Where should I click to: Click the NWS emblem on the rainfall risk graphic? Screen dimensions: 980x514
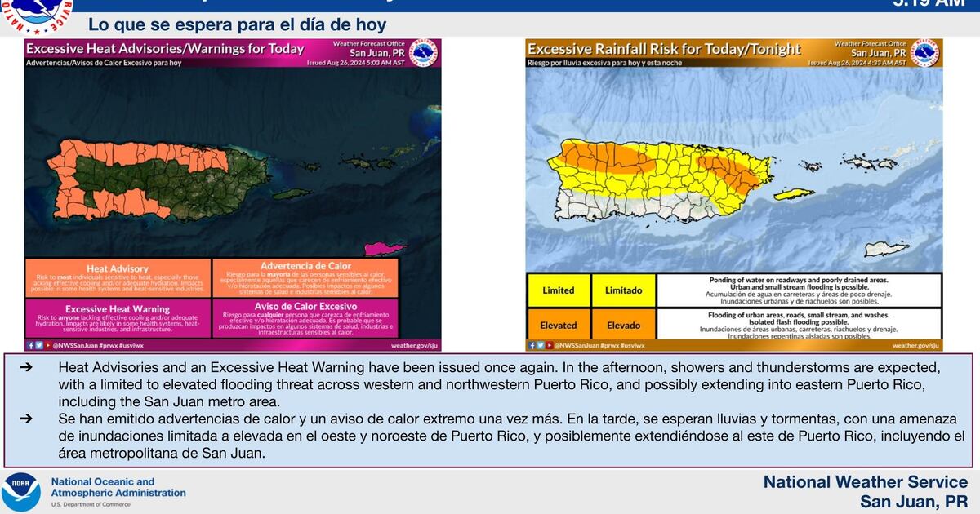coord(924,54)
